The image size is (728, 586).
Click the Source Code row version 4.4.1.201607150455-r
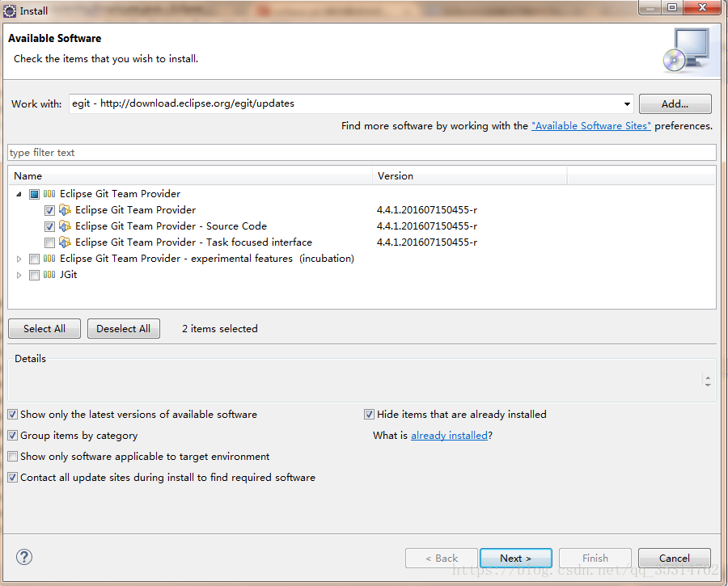coord(427,226)
